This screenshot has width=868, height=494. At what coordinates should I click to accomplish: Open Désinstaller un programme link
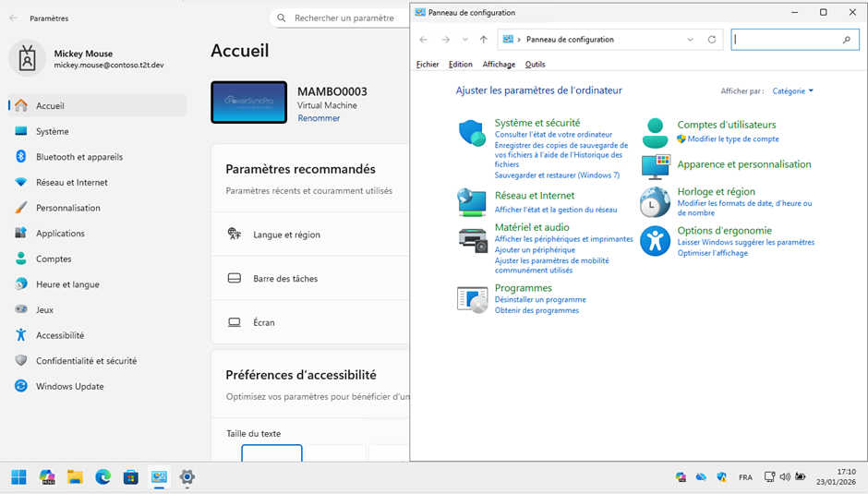(540, 299)
